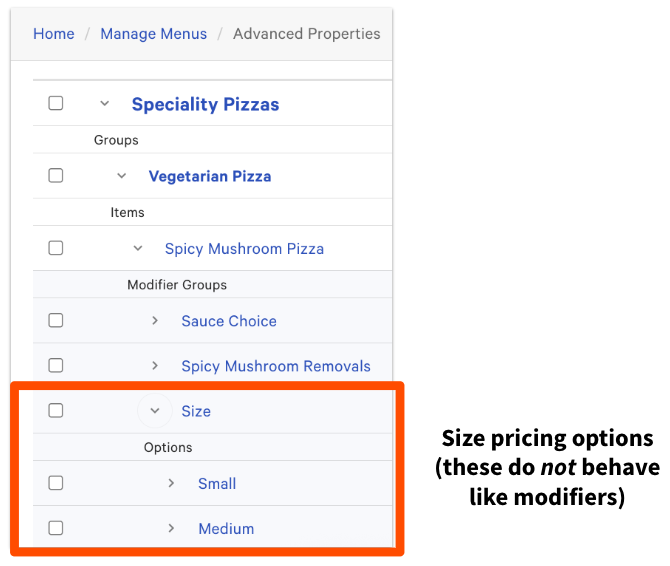Check the Small option checkbox

tap(56, 483)
